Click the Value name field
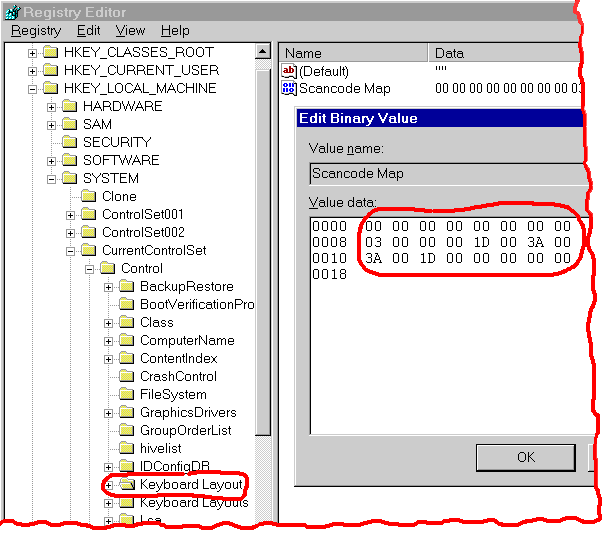The height and width of the screenshot is (533, 608). point(448,174)
